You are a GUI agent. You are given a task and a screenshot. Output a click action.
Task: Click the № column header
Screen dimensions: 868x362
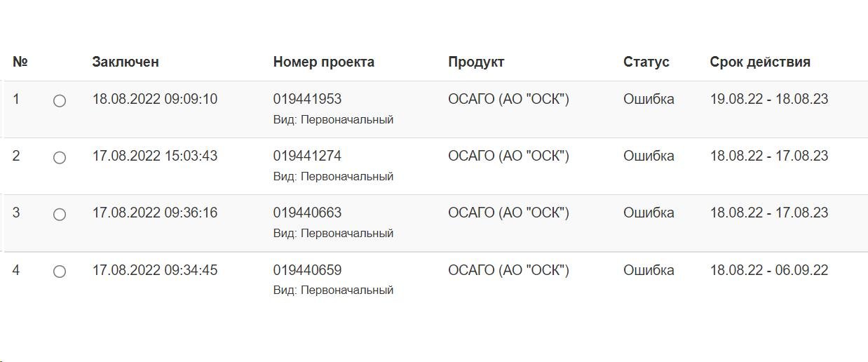[x=20, y=62]
